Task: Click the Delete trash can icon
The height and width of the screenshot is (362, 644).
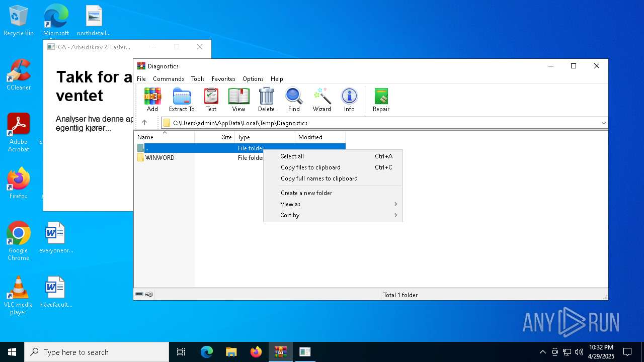Action: [x=266, y=100]
